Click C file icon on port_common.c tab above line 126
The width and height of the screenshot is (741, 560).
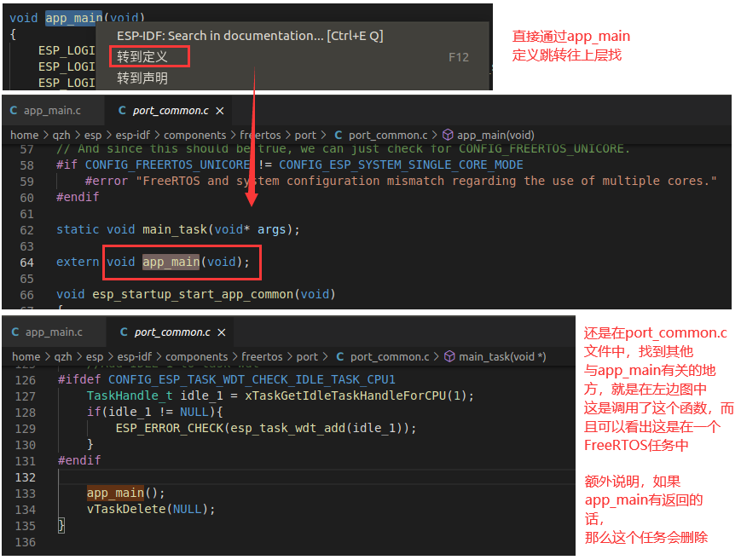[124, 332]
